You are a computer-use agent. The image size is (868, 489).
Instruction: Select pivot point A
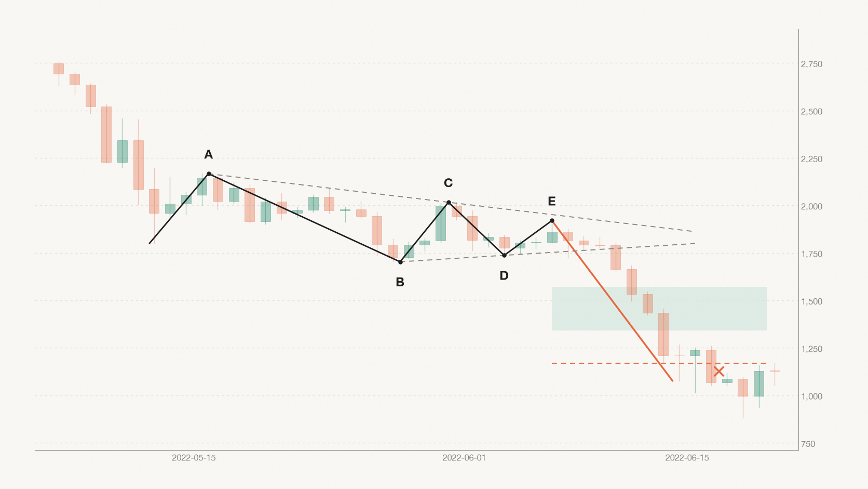coord(209,174)
